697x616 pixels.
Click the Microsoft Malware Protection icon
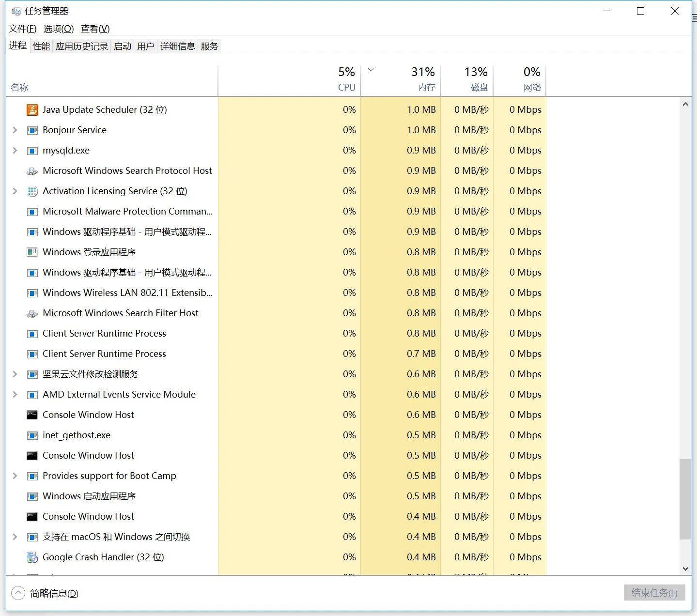pos(32,212)
